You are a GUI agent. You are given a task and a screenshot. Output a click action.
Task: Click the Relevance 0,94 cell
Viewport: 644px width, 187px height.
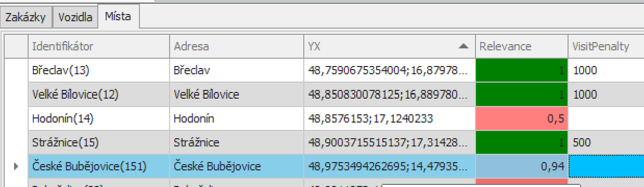point(521,166)
